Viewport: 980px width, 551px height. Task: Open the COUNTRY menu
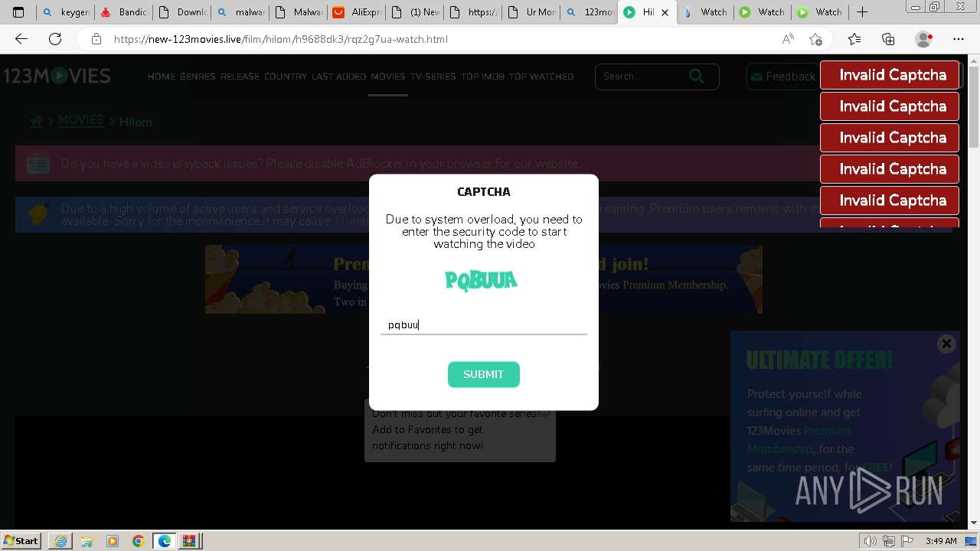tap(286, 77)
